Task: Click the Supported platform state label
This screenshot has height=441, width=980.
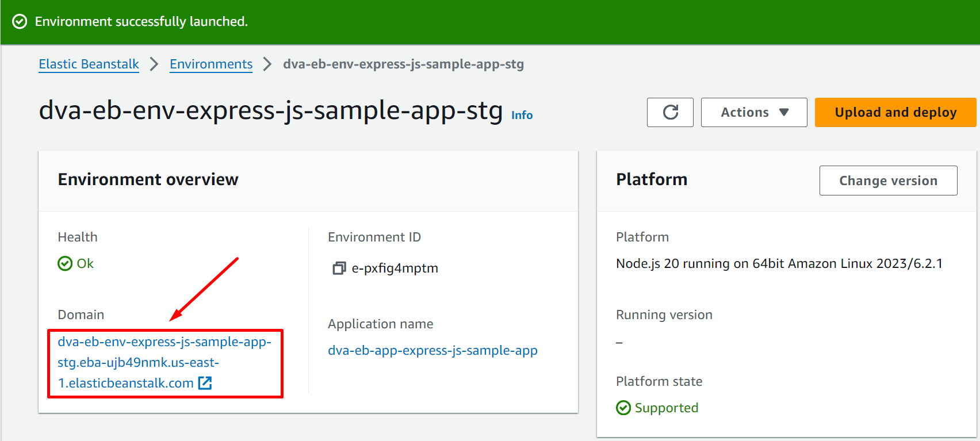Action: (x=666, y=408)
